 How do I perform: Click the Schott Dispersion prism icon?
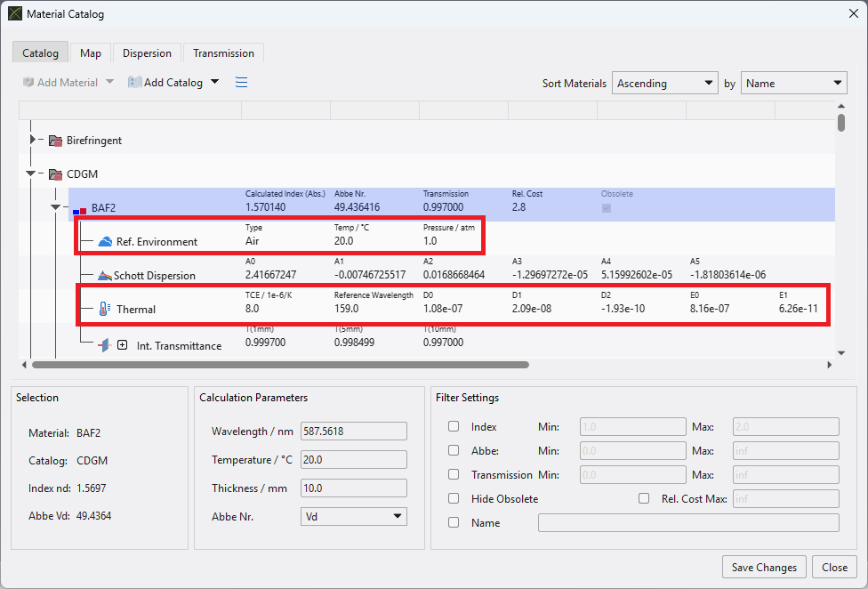click(105, 275)
